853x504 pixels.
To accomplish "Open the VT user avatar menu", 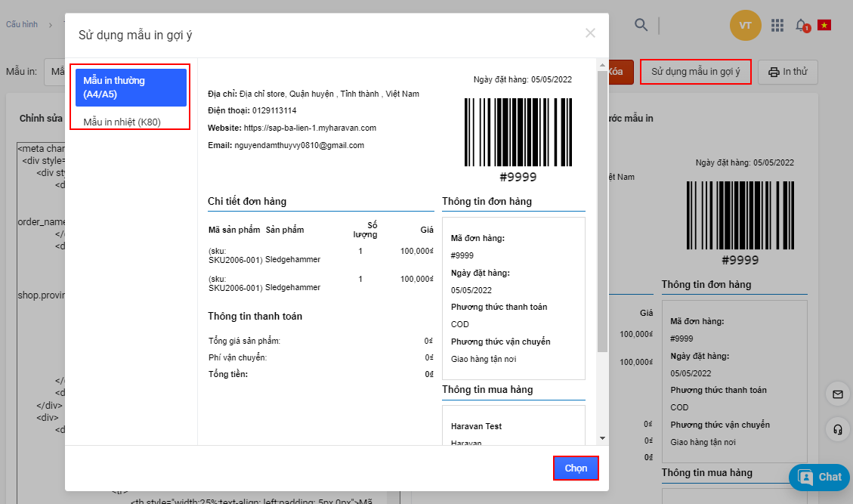I will coord(745,26).
